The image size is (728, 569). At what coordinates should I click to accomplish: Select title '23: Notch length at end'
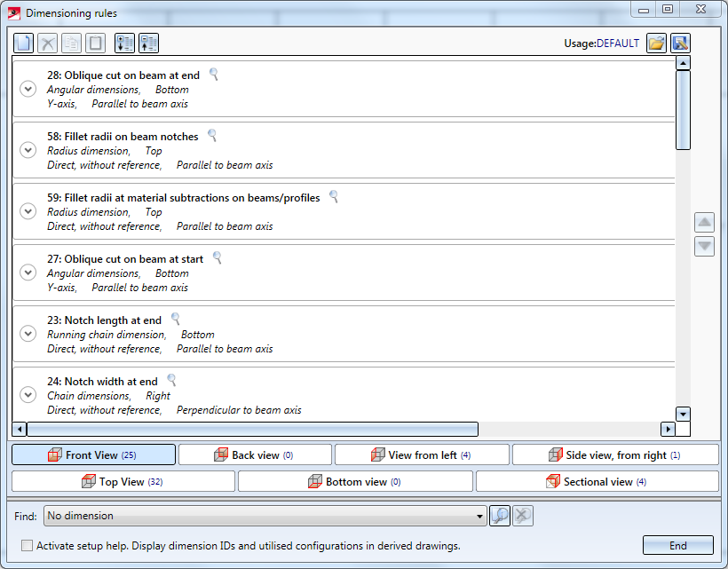coord(104,320)
